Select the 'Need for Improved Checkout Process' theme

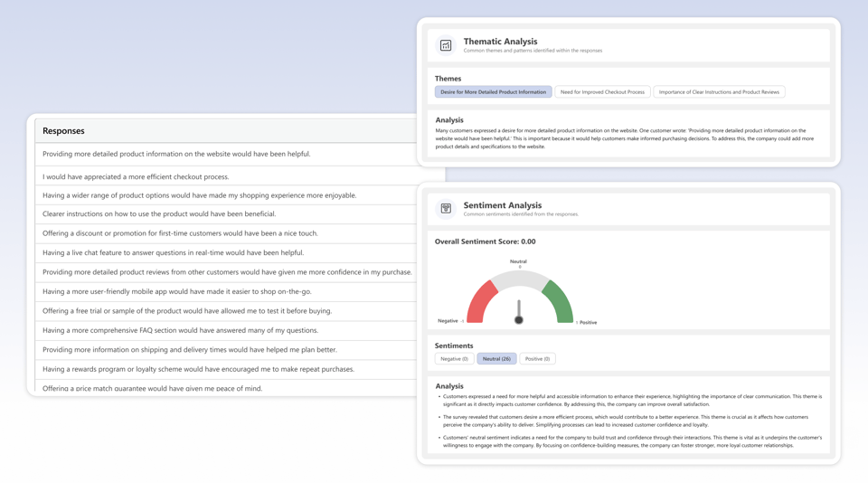(x=602, y=92)
